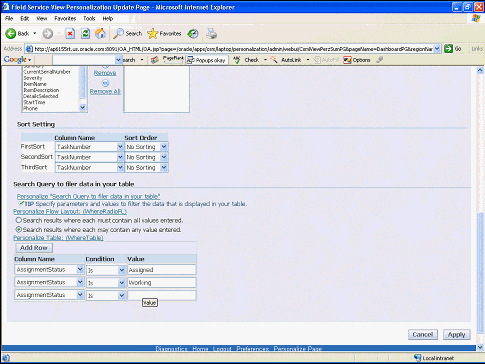485x364 pixels.
Task: Click the green Go arrow button
Action: 448,49
